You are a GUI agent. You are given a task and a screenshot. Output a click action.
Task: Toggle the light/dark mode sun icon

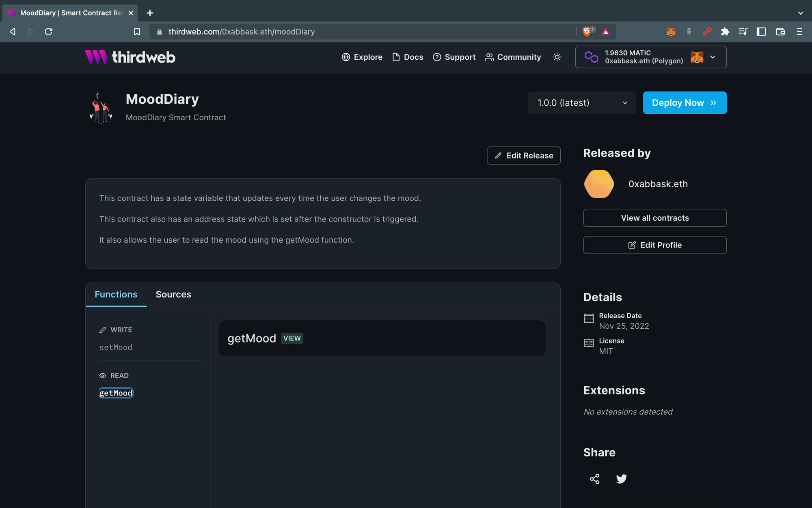(x=557, y=57)
